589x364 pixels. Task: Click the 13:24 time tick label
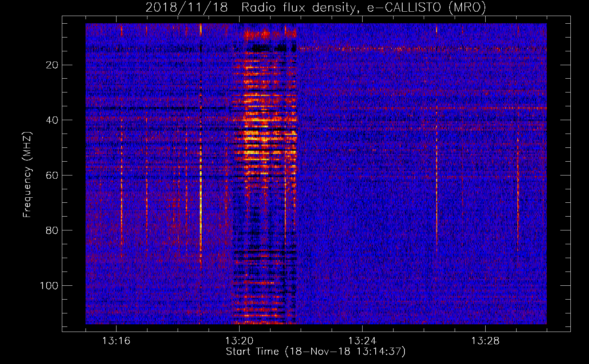[x=362, y=341]
